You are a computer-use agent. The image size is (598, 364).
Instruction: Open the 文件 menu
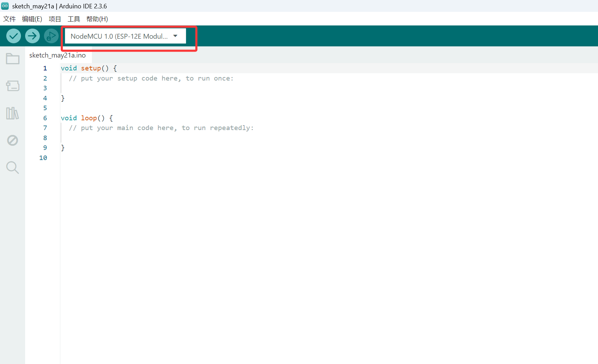tap(9, 19)
